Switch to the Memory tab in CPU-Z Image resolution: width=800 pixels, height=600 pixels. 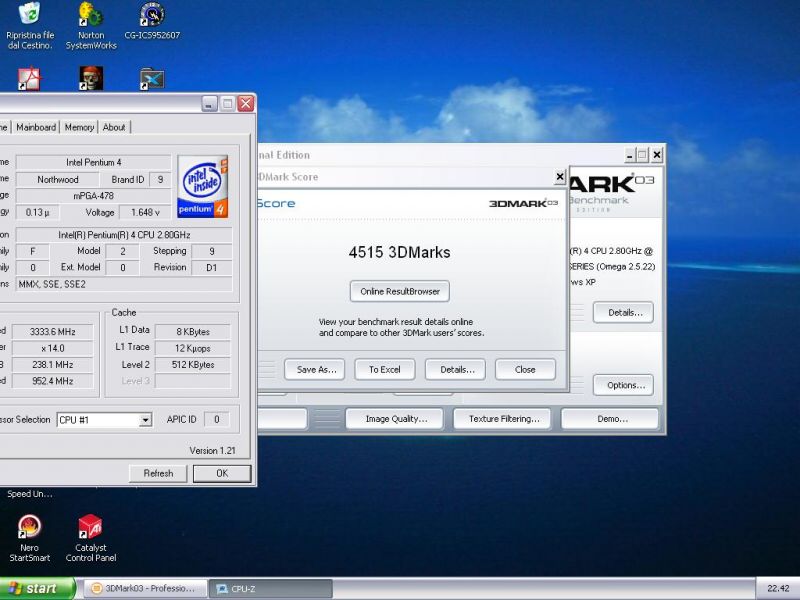[x=79, y=127]
